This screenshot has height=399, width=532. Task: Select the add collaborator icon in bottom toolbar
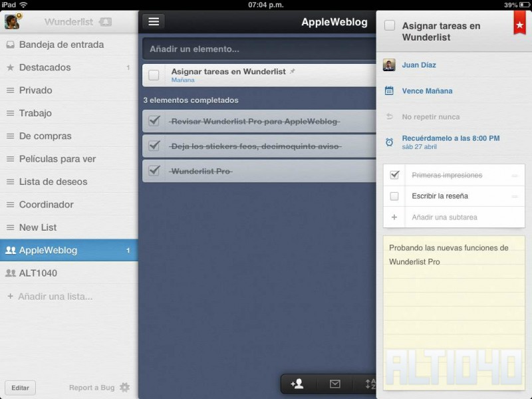(297, 384)
